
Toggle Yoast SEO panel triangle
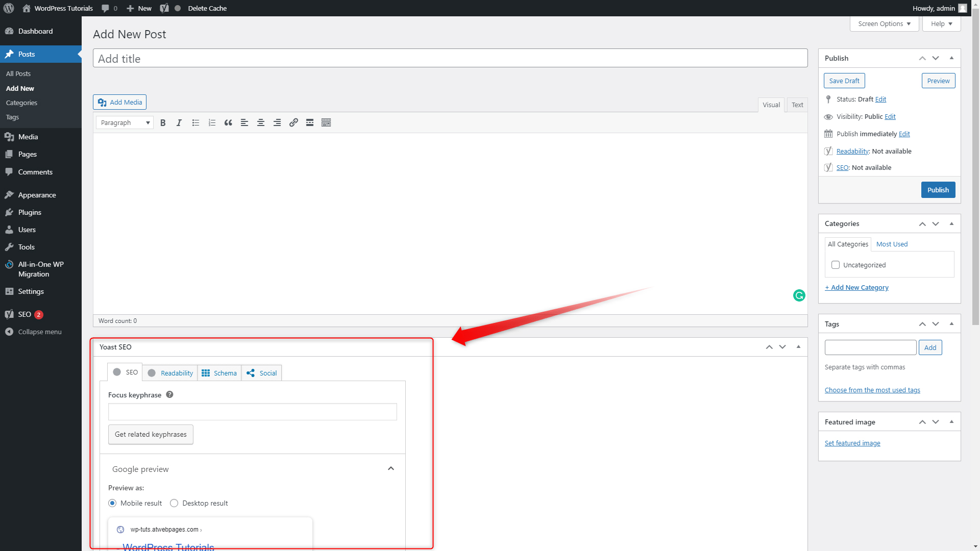click(798, 347)
